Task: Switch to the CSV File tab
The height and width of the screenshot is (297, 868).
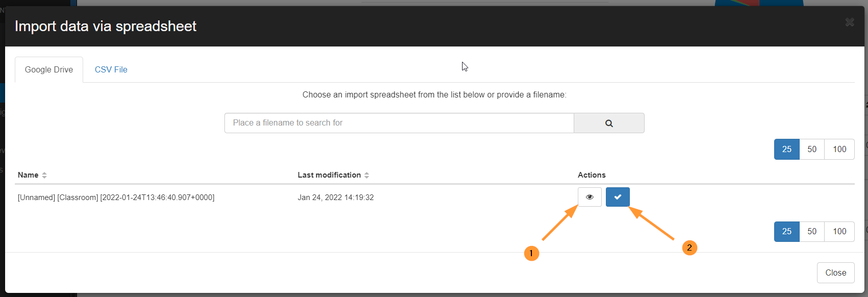Action: pyautogui.click(x=111, y=69)
